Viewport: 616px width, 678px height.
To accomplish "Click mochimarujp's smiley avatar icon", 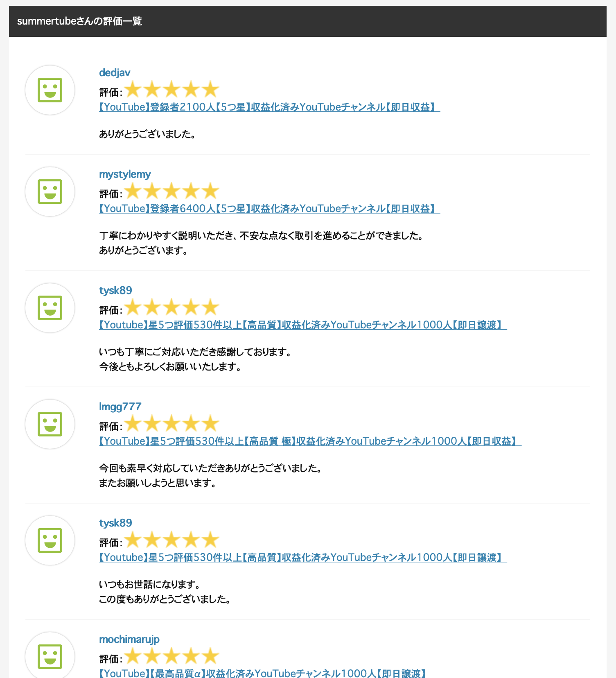I will [50, 655].
